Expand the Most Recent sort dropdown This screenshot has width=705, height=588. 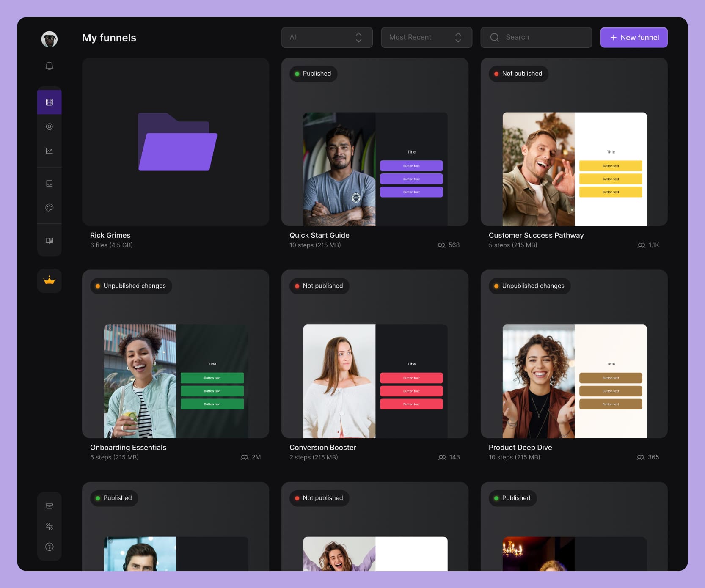pyautogui.click(x=426, y=37)
